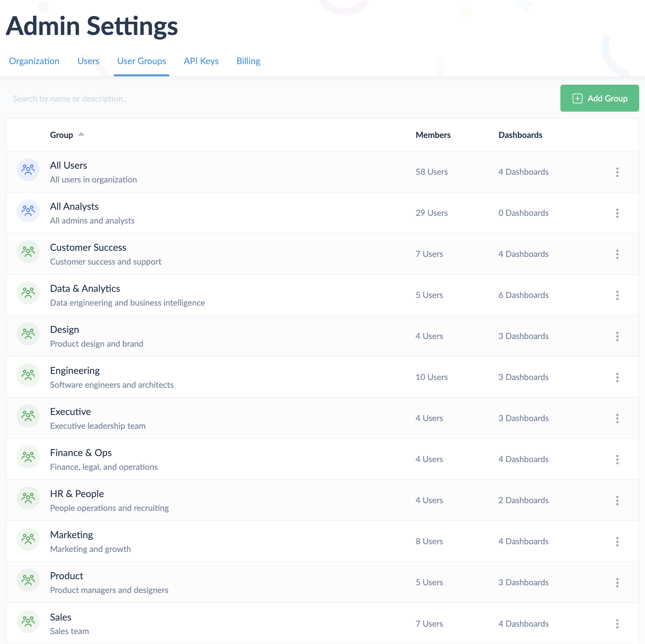Open the HR & People group
The width and height of the screenshot is (645, 644).
point(77,494)
